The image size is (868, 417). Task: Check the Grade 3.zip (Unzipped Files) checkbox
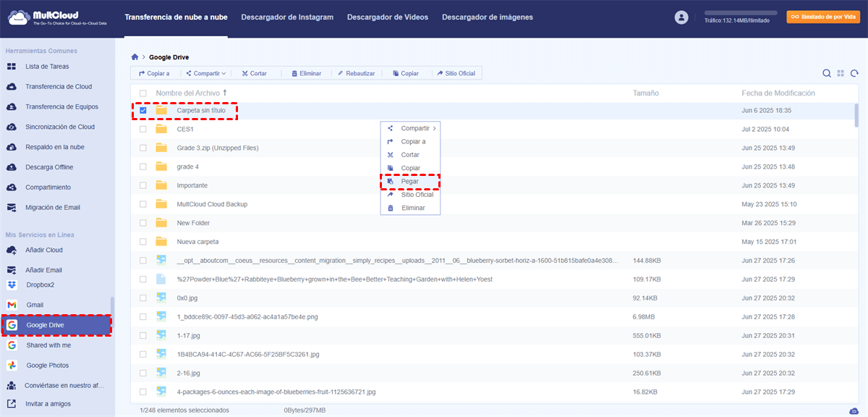click(x=143, y=148)
